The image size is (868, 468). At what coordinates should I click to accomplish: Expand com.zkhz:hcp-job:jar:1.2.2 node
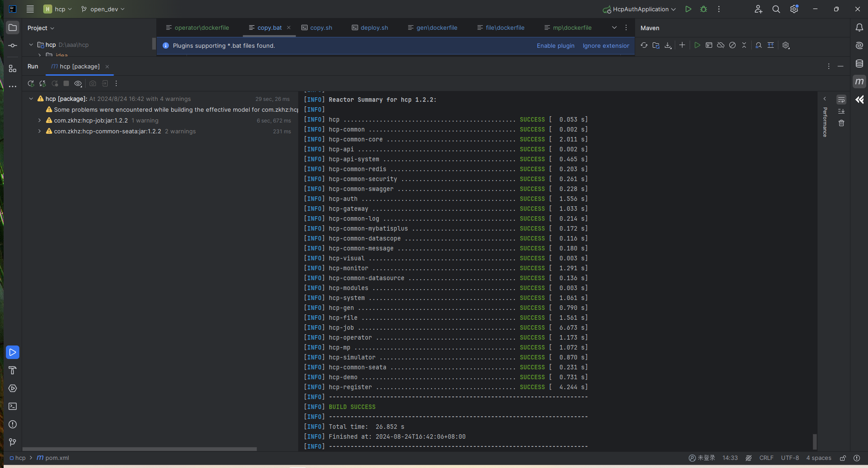coord(40,120)
